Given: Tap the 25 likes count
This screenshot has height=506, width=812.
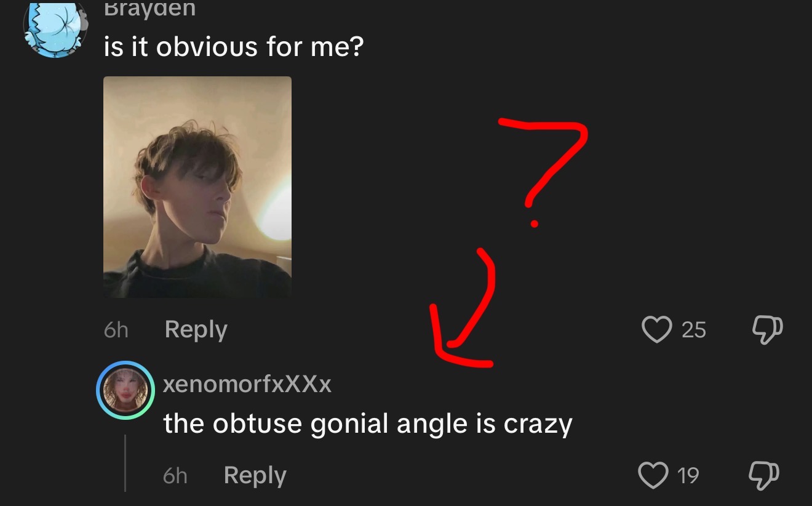Looking at the screenshot, I should [693, 330].
